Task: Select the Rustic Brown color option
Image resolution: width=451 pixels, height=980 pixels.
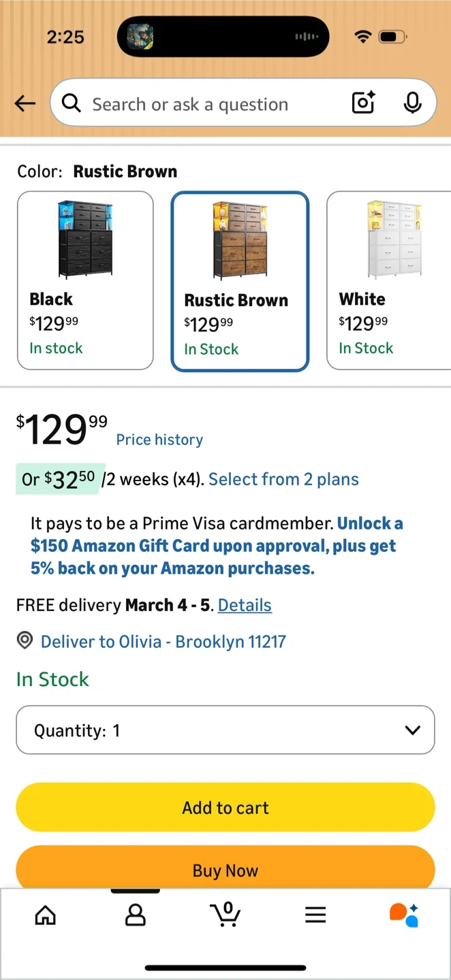Action: tap(240, 282)
